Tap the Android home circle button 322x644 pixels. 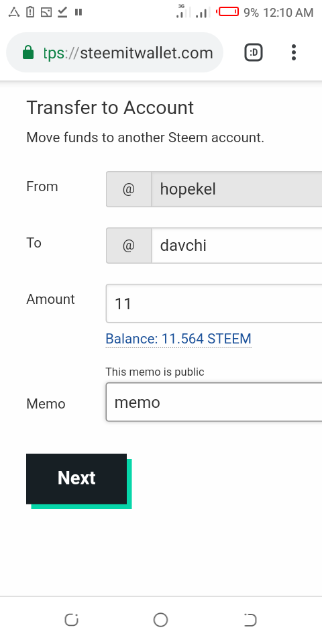pyautogui.click(x=160, y=620)
